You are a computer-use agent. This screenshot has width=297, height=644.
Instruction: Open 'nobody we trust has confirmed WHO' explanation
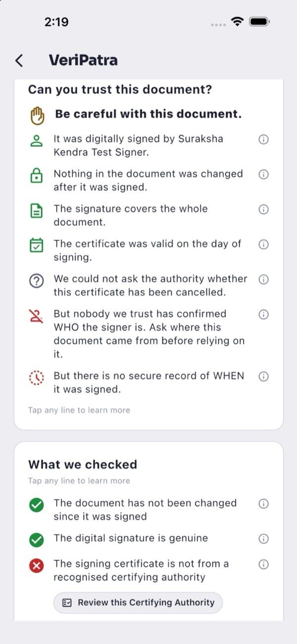(x=148, y=334)
